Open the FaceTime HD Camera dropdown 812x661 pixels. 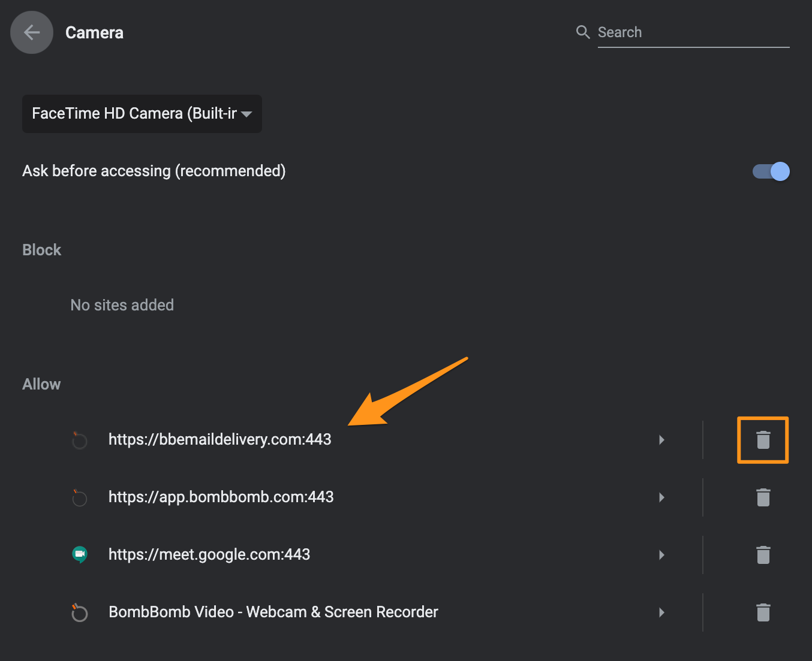pos(142,113)
